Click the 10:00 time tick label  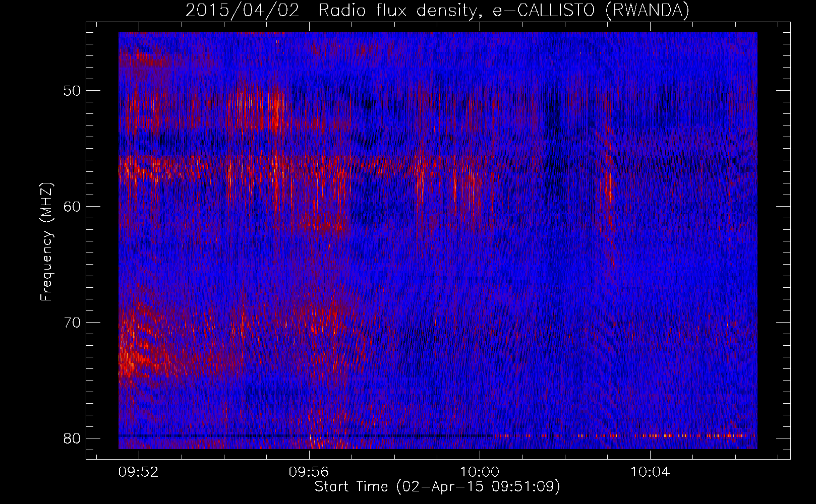pyautogui.click(x=479, y=472)
